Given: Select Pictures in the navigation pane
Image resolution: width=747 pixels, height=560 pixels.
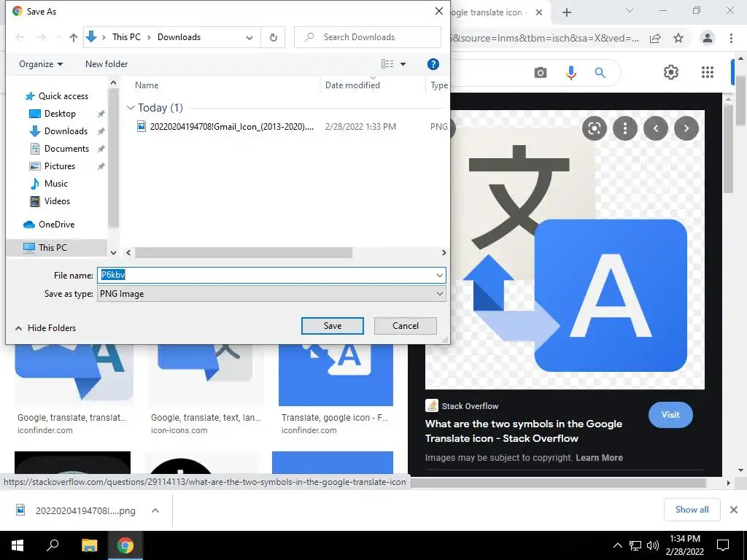Looking at the screenshot, I should (x=60, y=166).
